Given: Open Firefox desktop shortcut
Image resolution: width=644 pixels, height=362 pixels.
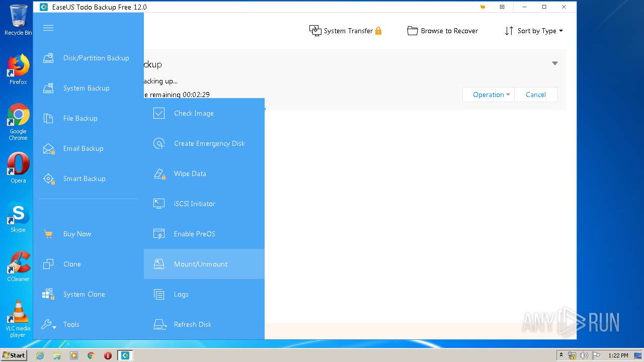Looking at the screenshot, I should click(x=18, y=70).
